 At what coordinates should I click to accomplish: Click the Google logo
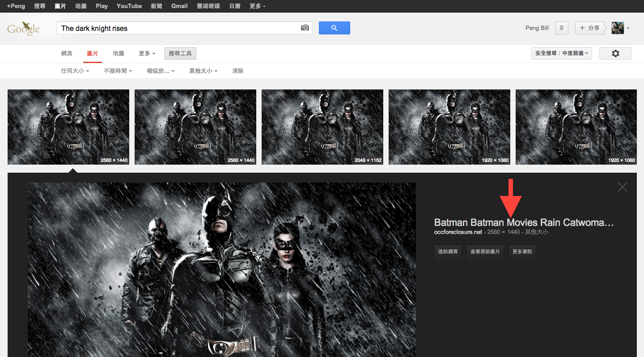click(x=24, y=28)
